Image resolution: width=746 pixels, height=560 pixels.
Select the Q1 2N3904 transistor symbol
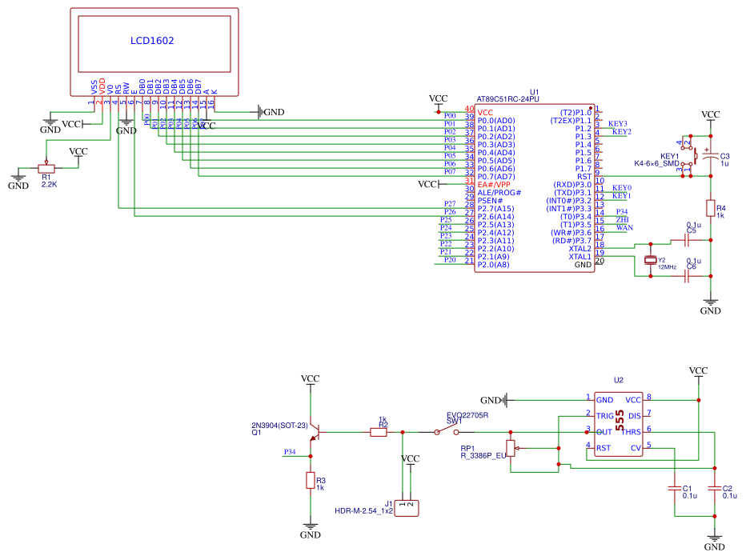tap(315, 431)
